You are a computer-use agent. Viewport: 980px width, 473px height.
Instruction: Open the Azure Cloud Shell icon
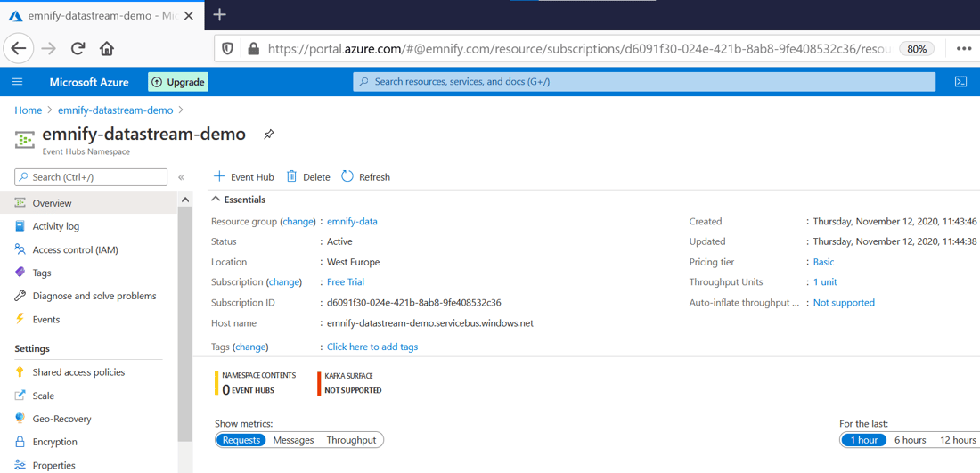[961, 82]
